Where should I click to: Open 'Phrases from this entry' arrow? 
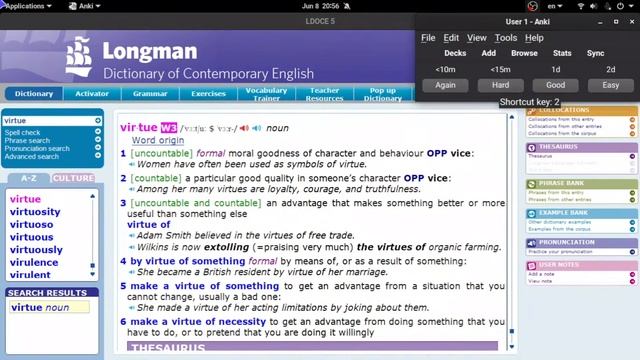pos(632,193)
